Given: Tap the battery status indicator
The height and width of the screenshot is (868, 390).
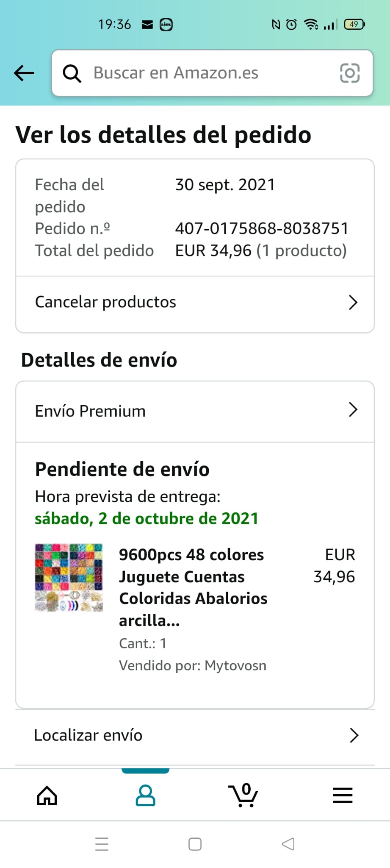Looking at the screenshot, I should [x=355, y=24].
